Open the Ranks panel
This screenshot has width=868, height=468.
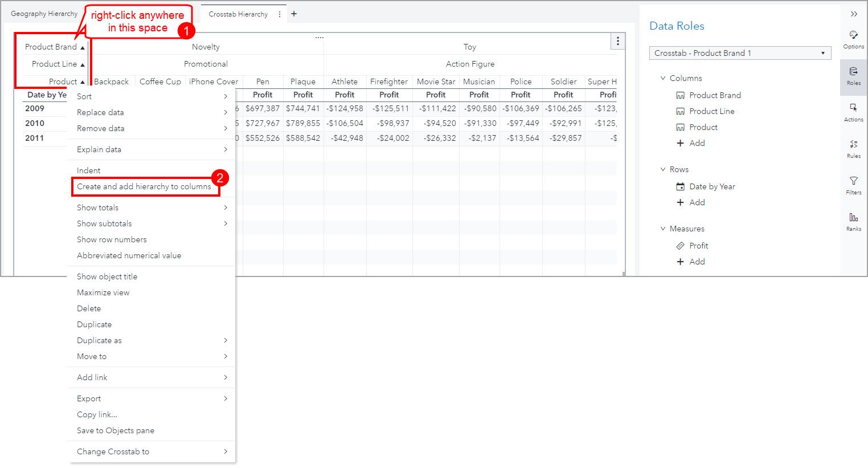[x=853, y=222]
